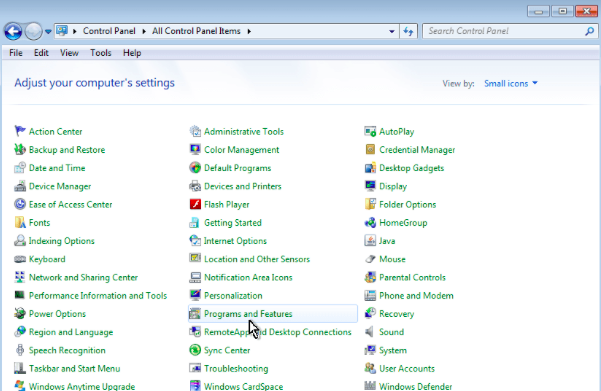The image size is (601, 391).
Task: Click the Action Center flag icon
Action: [20, 131]
